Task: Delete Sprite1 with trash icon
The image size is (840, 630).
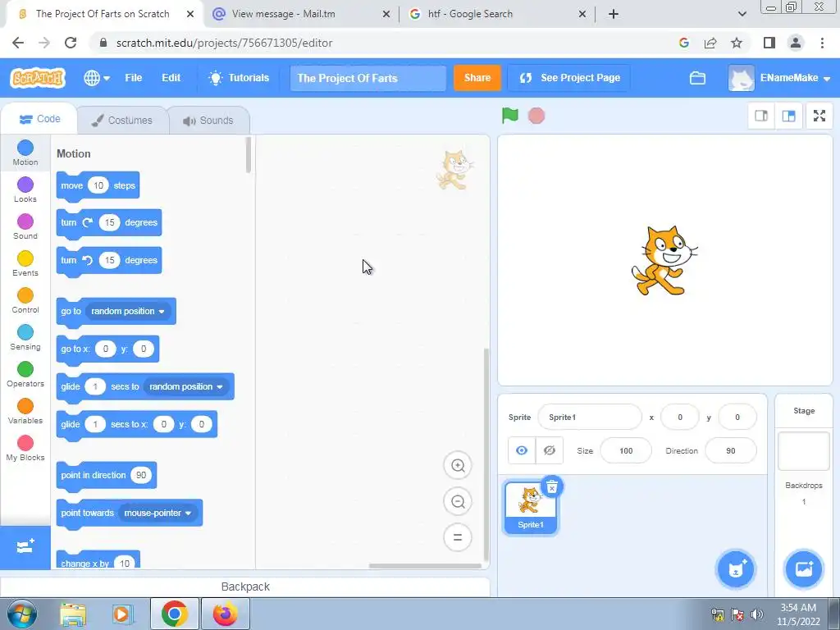Action: click(552, 487)
